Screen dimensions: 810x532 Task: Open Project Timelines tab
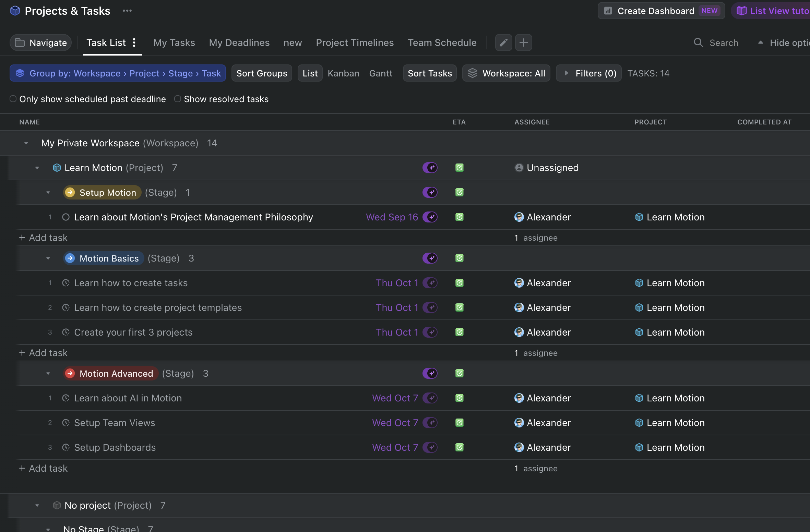(x=355, y=43)
